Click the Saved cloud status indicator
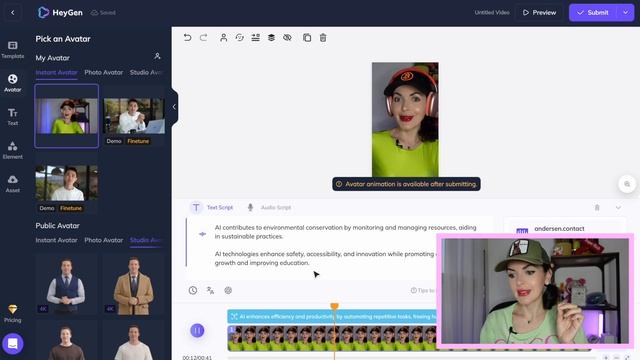This screenshot has height=360, width=640. click(x=103, y=13)
